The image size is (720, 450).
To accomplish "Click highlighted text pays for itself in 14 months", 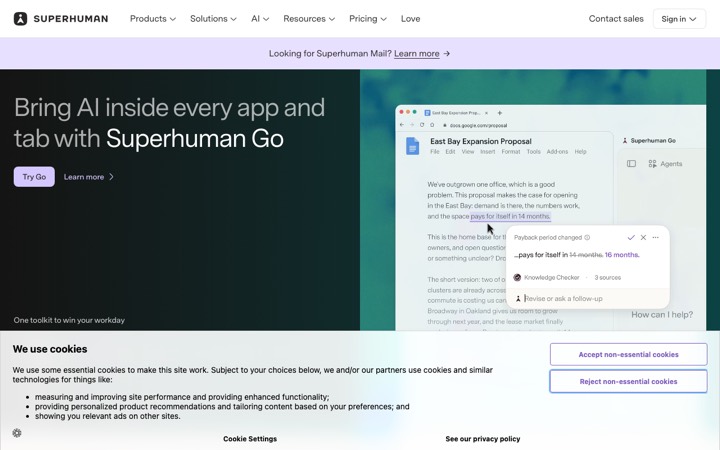I will tap(511, 216).
